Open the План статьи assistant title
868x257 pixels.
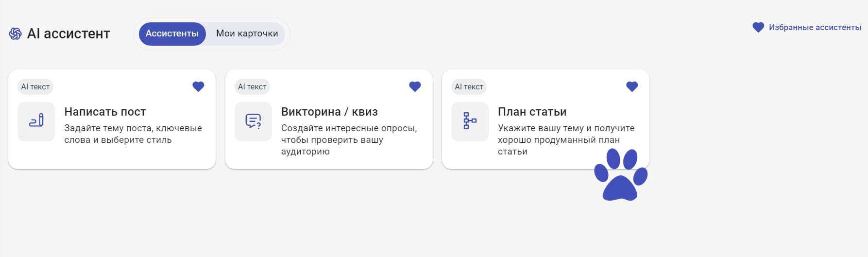532,112
